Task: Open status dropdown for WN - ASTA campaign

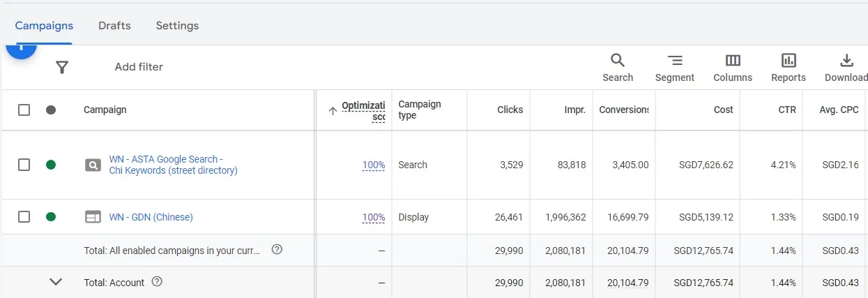Action: tap(51, 165)
